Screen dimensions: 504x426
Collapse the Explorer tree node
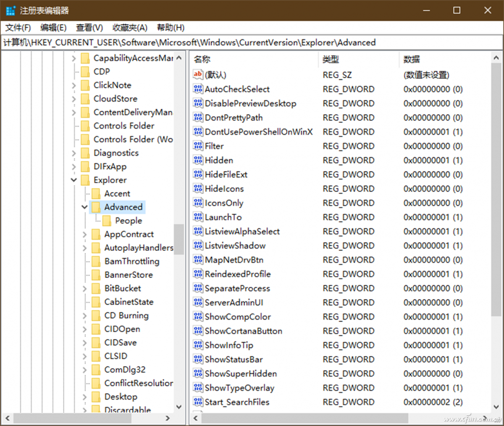(73, 180)
